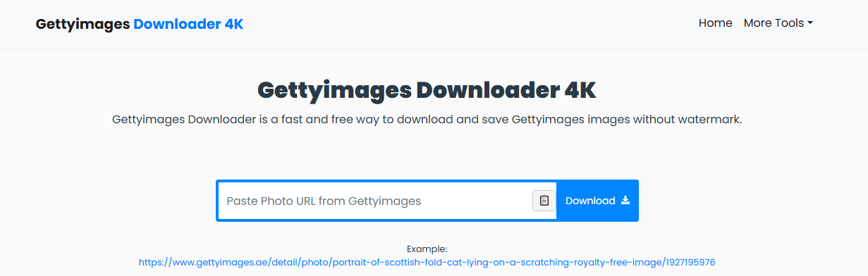868x276 pixels.
Task: Click the blue Download button
Action: click(597, 201)
